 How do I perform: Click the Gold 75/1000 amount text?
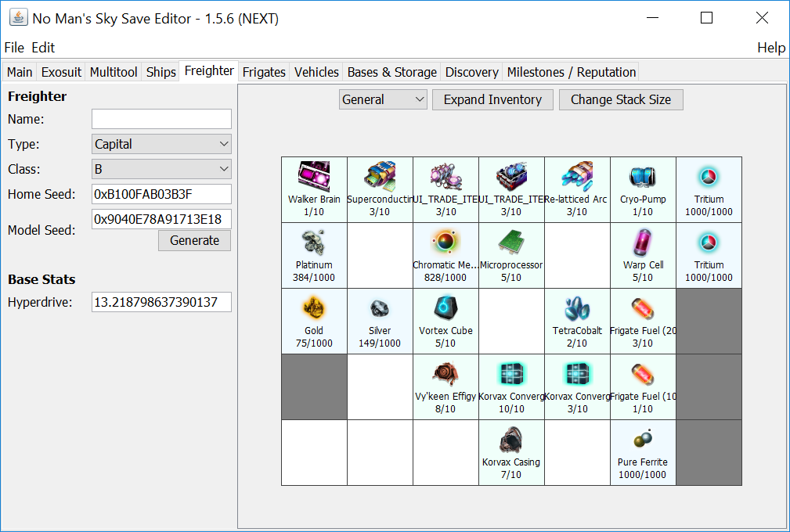pos(314,343)
